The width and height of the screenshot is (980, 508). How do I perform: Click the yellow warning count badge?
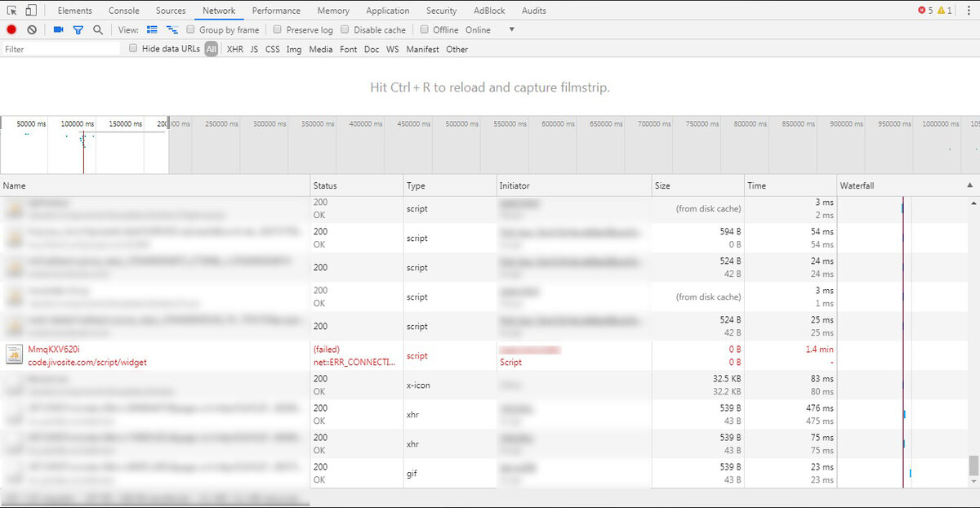pos(944,11)
